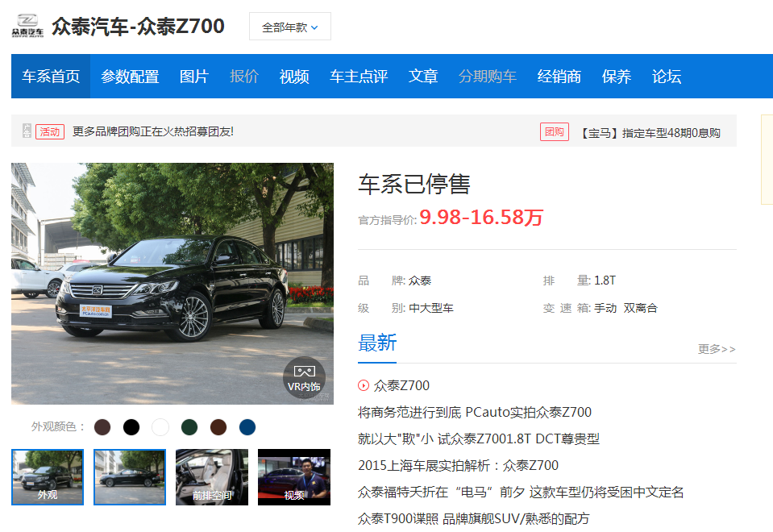Click the 车系已停售 status heading
This screenshot has height=532, width=773.
(x=414, y=185)
